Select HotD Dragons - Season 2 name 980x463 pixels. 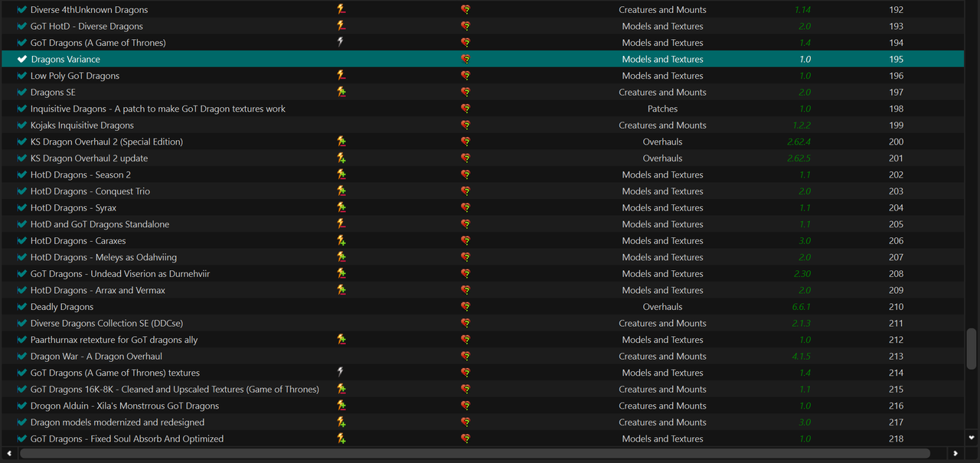tap(80, 174)
